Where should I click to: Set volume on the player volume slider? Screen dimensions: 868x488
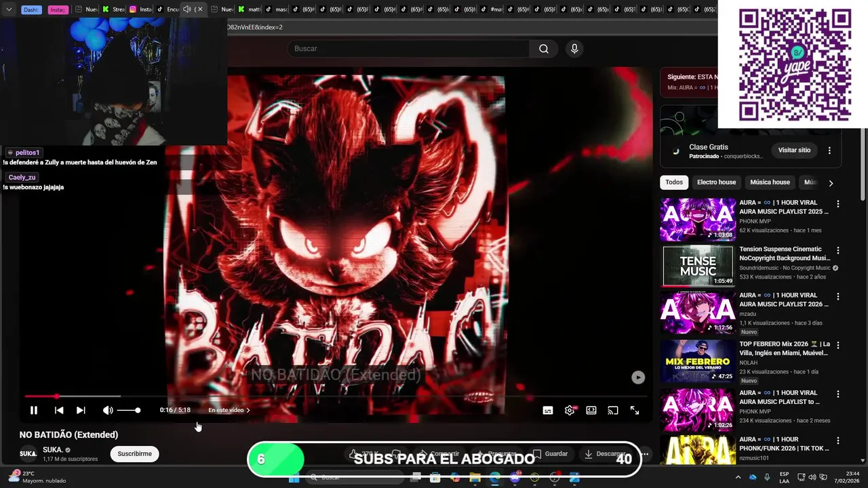click(x=128, y=410)
